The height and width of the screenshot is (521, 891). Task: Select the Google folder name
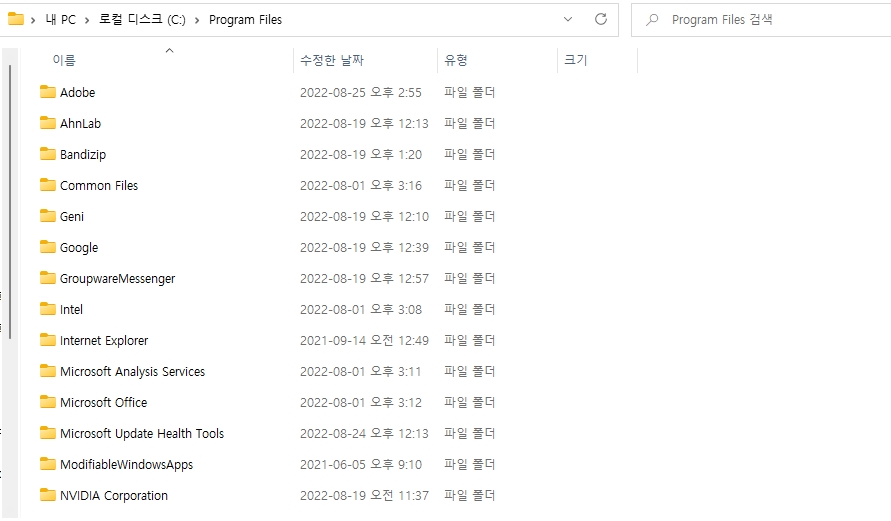pyautogui.click(x=79, y=248)
